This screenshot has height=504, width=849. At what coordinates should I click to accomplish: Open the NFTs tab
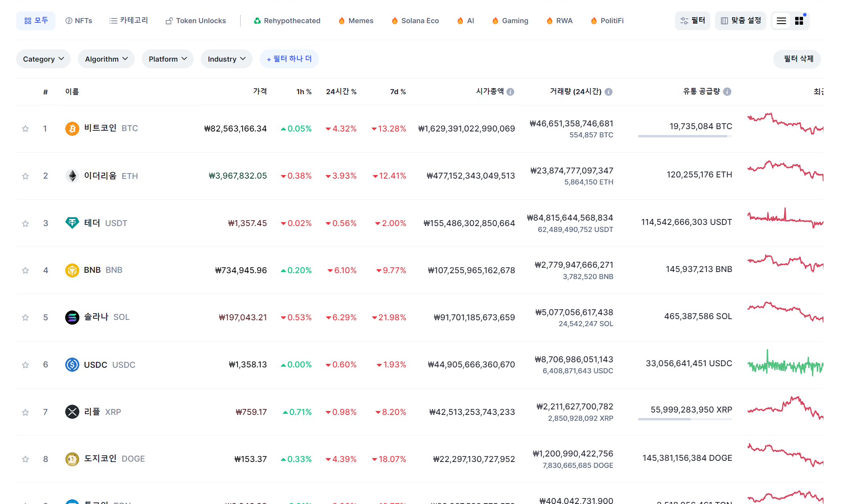tap(79, 21)
